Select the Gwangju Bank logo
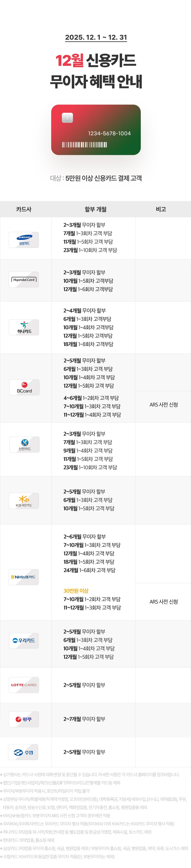Image resolution: width=191 pixels, height=868 pixels. (24, 719)
